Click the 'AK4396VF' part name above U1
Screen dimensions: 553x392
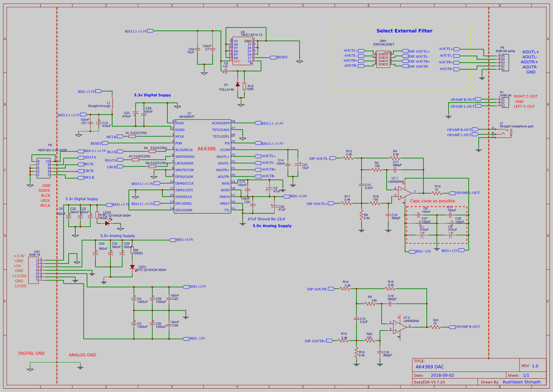tap(187, 117)
